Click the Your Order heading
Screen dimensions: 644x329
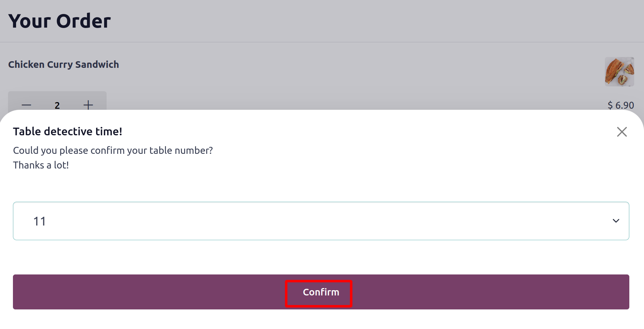pyautogui.click(x=60, y=21)
